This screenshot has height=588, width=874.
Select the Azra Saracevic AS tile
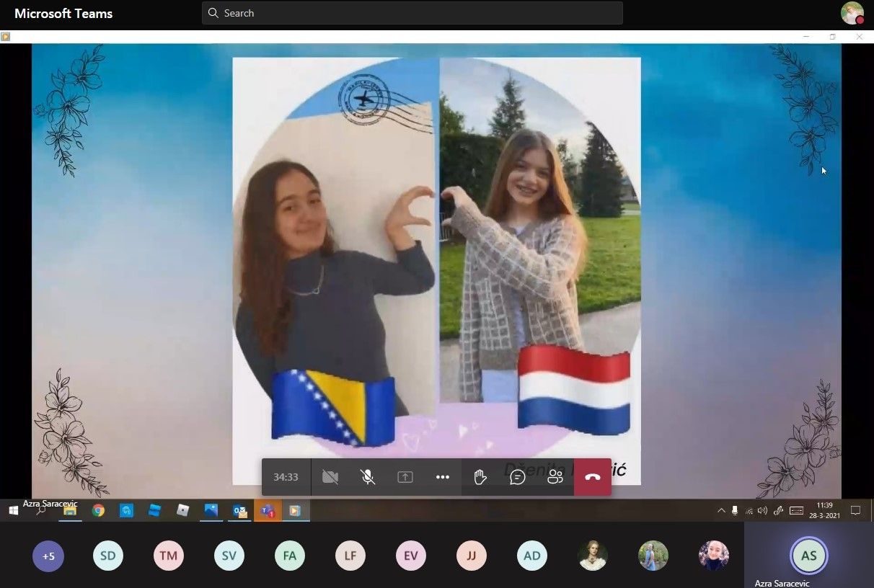[808, 556]
